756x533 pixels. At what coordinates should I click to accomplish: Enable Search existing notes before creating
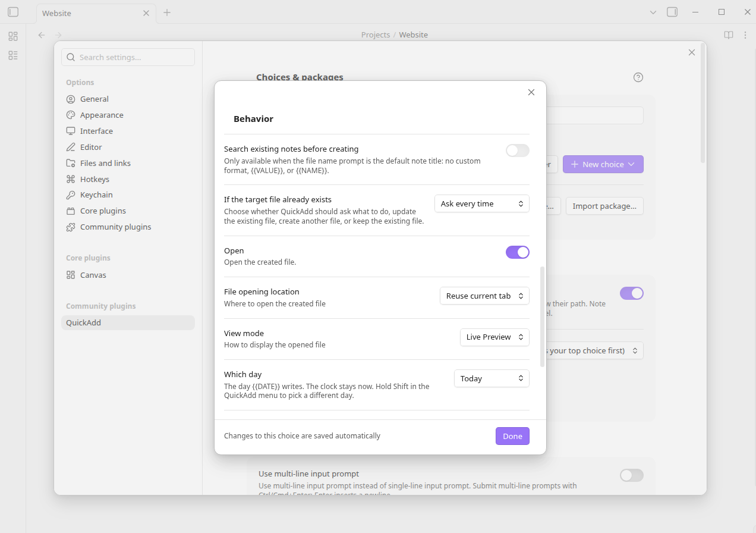click(x=518, y=151)
